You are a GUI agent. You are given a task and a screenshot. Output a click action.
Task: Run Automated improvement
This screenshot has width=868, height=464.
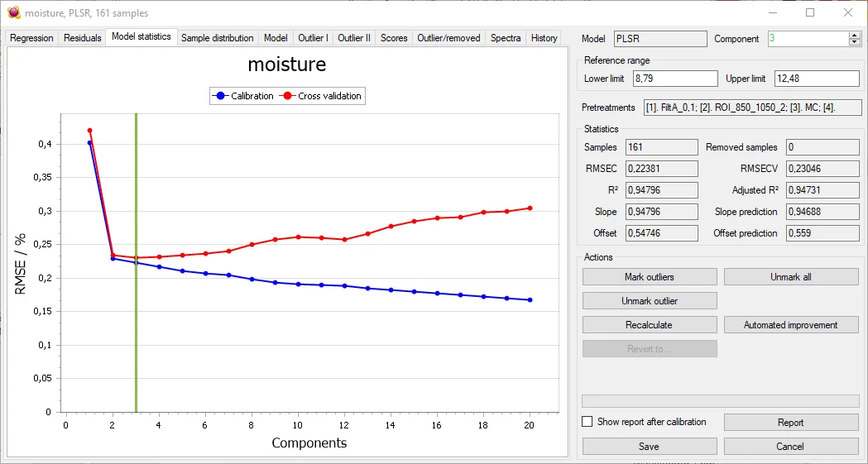click(x=790, y=325)
